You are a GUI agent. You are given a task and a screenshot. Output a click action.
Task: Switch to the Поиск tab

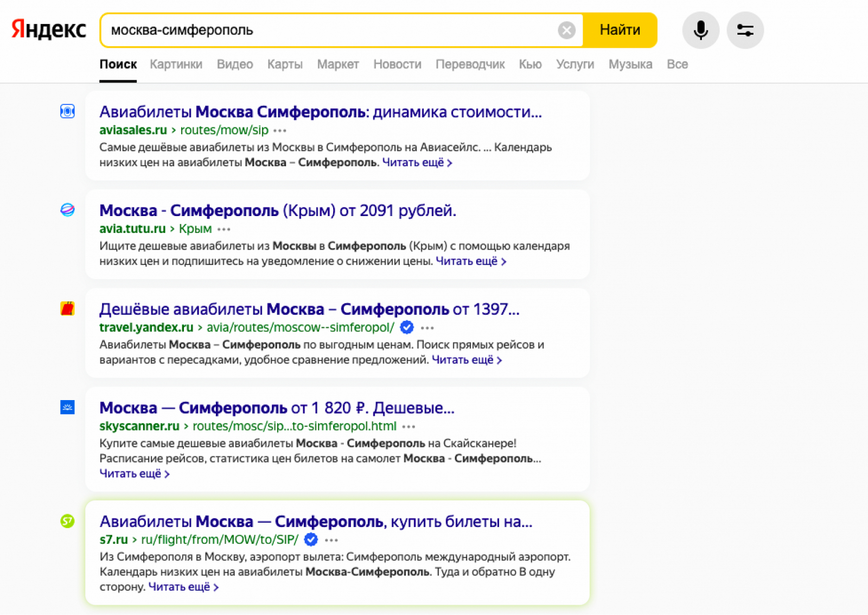pyautogui.click(x=118, y=64)
